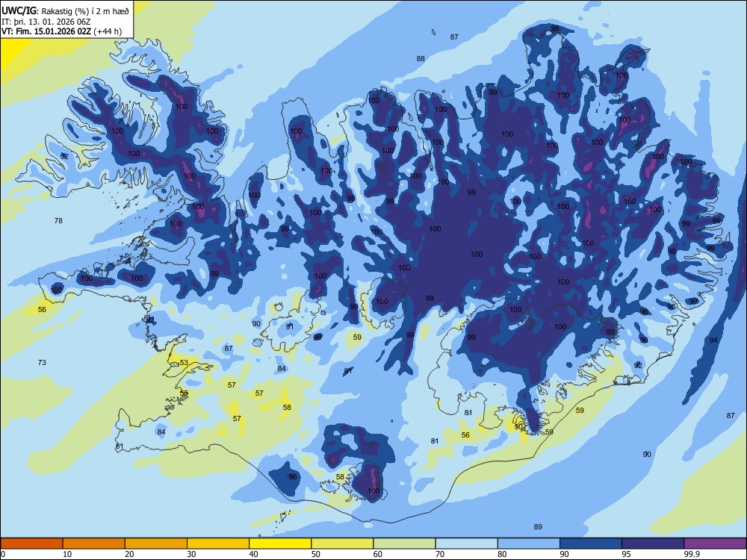Click the bright yellow 40–50 legend swatch
Viewport: 747px width, 560px height.
280,544
